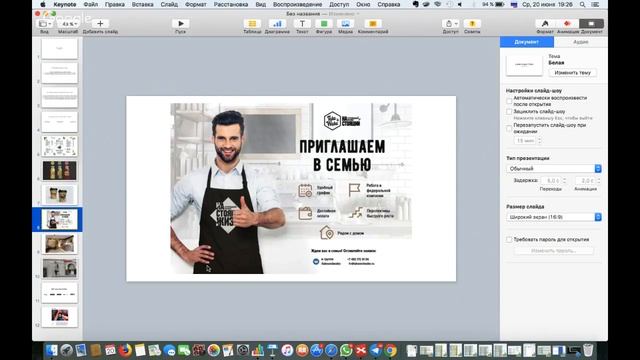Click the Анимация delay field

click(585, 180)
